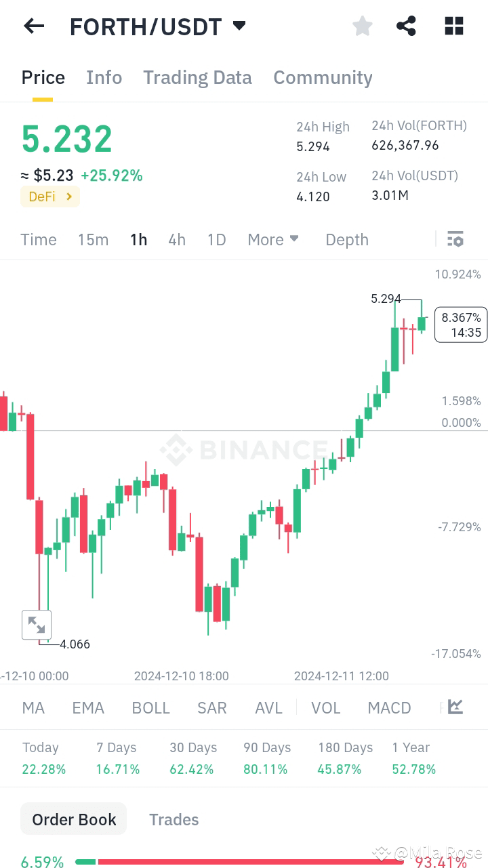Toggle the BOLL indicator on the chart
Viewport: 488px width, 868px height.
point(150,707)
